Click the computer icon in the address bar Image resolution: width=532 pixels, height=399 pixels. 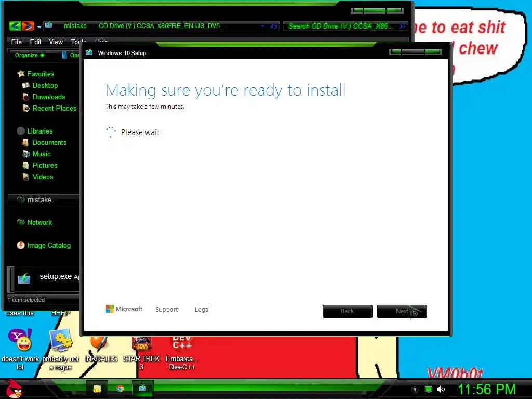(x=49, y=25)
